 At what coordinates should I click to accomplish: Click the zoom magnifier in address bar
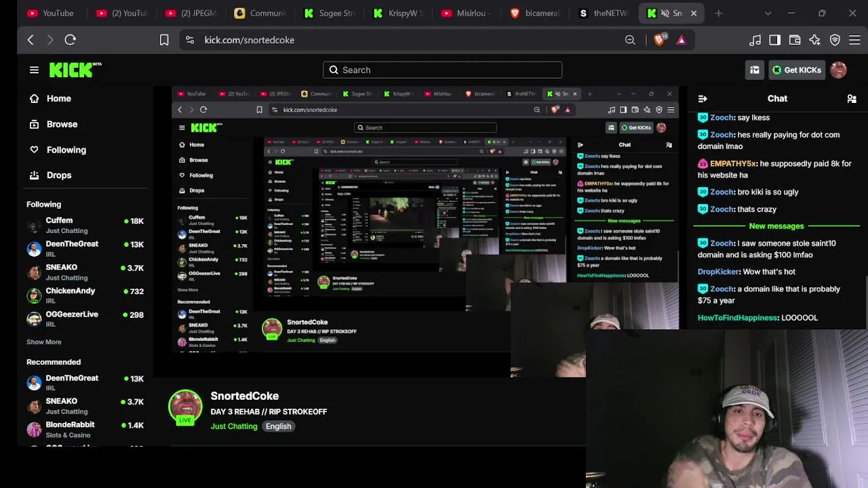pos(630,40)
